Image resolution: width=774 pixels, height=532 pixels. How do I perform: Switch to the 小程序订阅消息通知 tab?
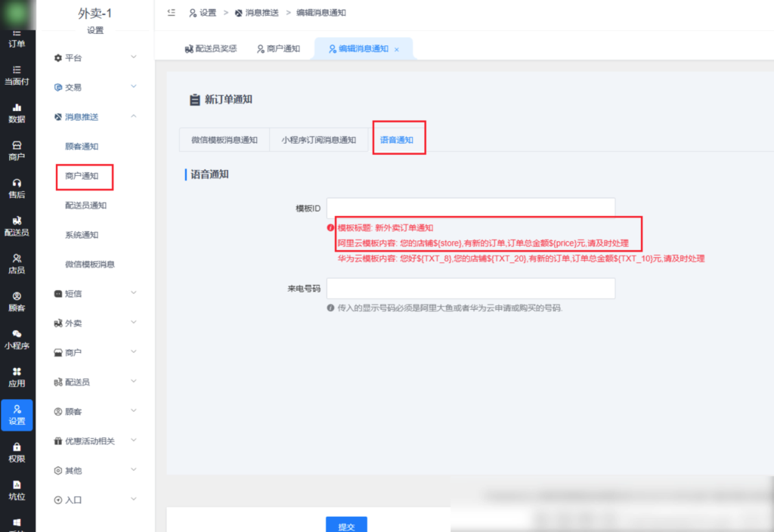(318, 140)
